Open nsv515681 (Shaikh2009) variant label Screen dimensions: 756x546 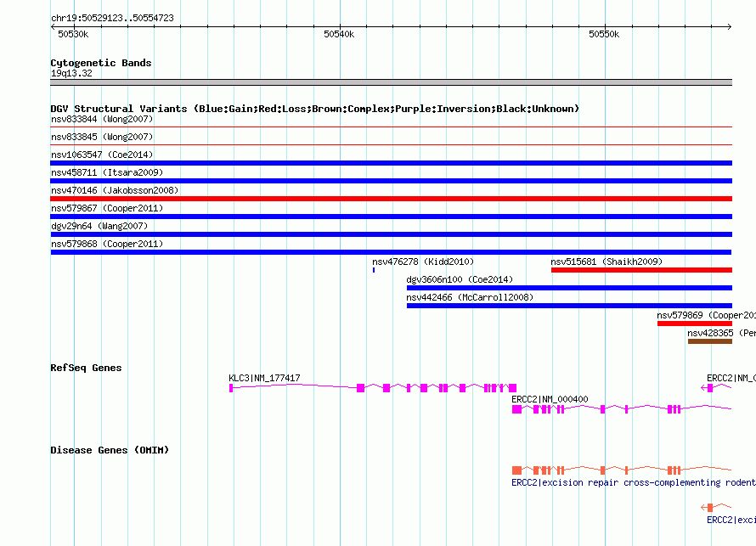[x=606, y=262]
